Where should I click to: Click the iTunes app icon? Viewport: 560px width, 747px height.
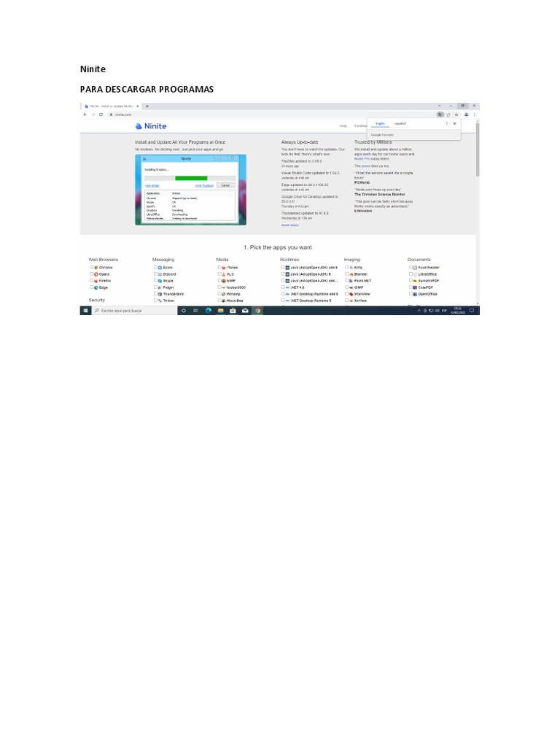(x=224, y=268)
